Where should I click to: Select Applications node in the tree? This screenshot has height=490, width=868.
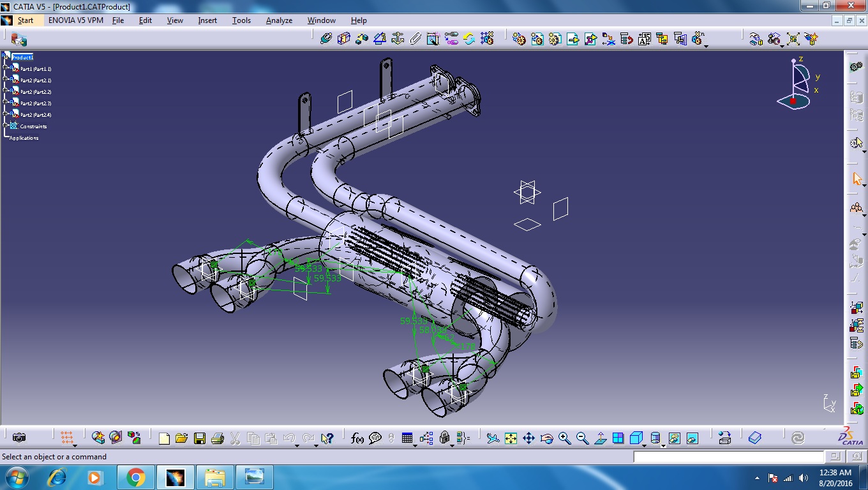pos(24,138)
